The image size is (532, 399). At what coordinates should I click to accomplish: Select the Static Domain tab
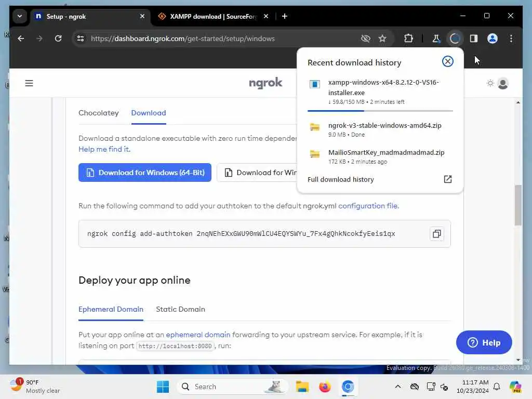[x=180, y=310]
